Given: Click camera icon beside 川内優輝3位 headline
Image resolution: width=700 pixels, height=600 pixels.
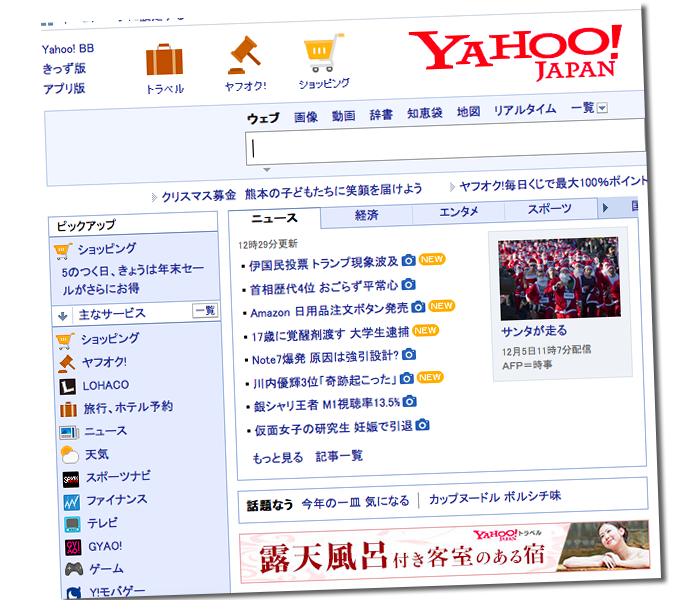Looking at the screenshot, I should click(x=407, y=378).
